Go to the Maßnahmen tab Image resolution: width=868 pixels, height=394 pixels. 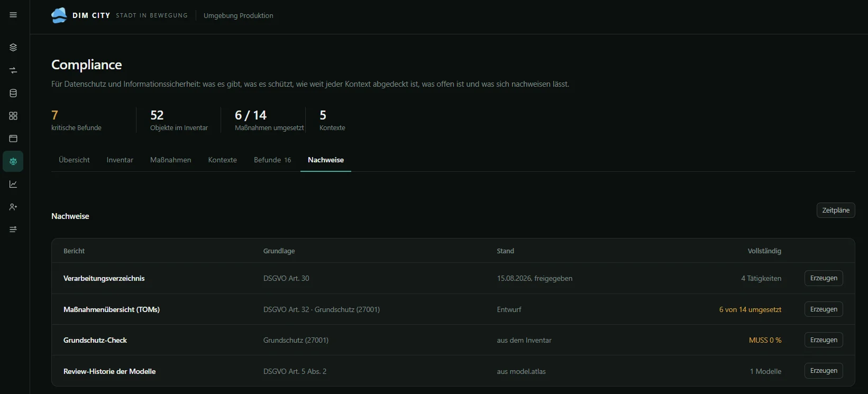[171, 160]
